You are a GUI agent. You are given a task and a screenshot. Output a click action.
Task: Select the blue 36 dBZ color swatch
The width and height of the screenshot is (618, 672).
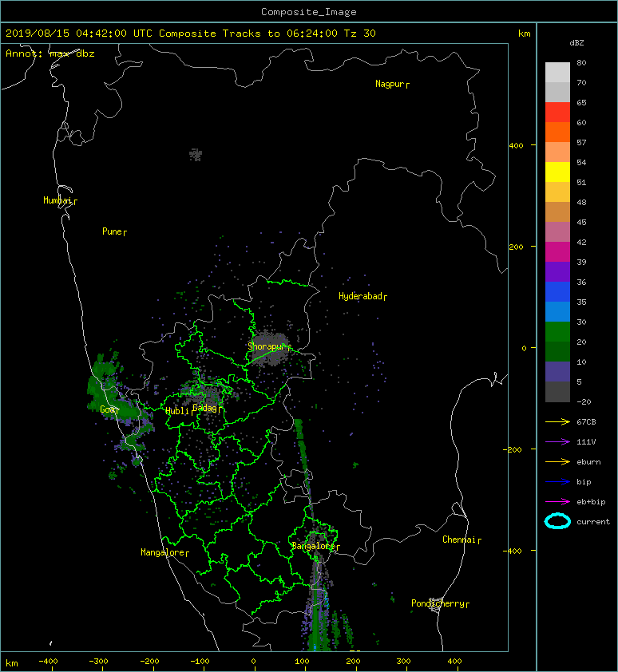pyautogui.click(x=557, y=291)
